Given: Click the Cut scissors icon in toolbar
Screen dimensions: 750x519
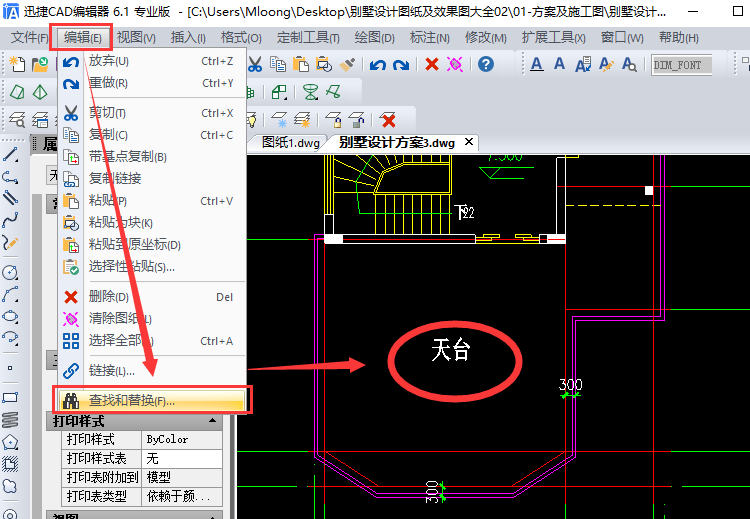Looking at the screenshot, I should point(255,64).
